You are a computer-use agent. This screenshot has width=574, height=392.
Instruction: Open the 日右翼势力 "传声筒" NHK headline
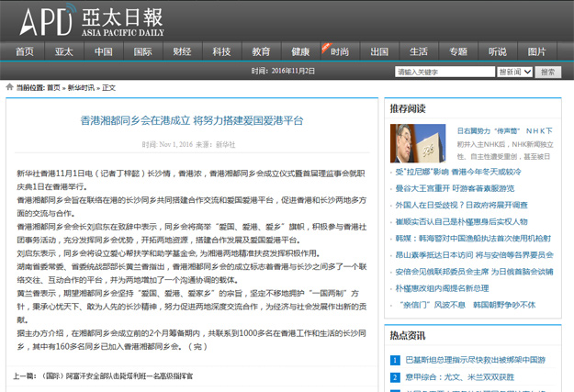pyautogui.click(x=510, y=131)
